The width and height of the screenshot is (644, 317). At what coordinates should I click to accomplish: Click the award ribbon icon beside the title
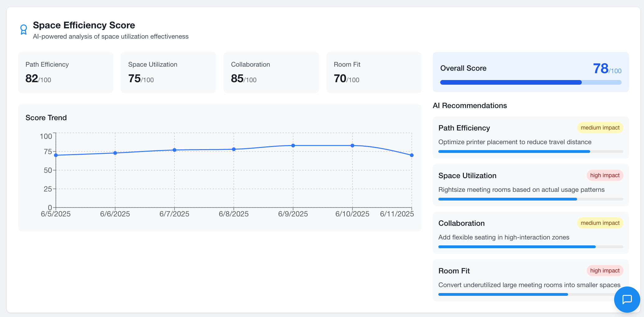pos(24,30)
